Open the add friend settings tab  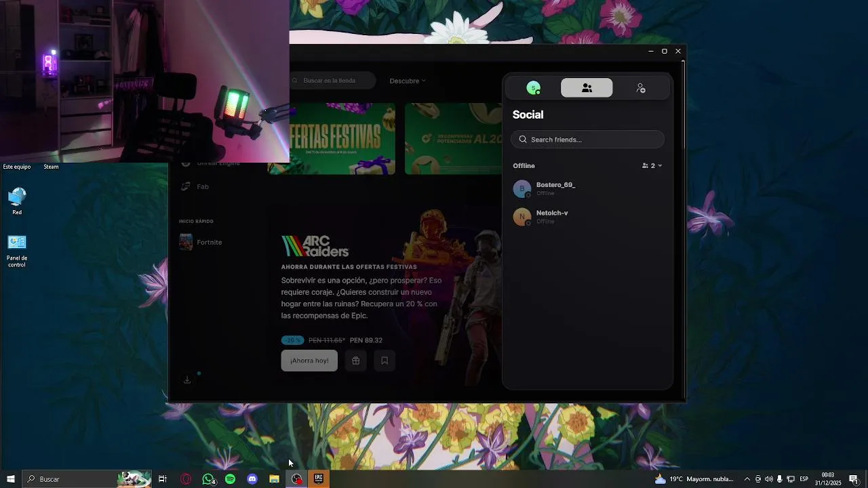(640, 88)
